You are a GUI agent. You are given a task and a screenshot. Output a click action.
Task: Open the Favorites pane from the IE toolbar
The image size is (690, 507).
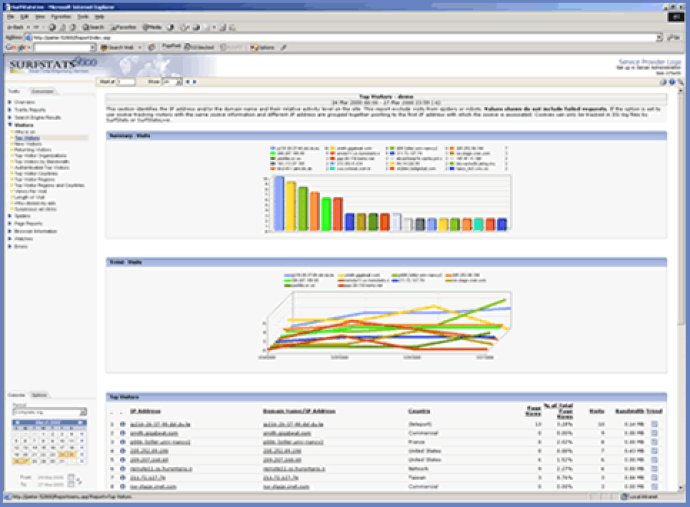124,27
